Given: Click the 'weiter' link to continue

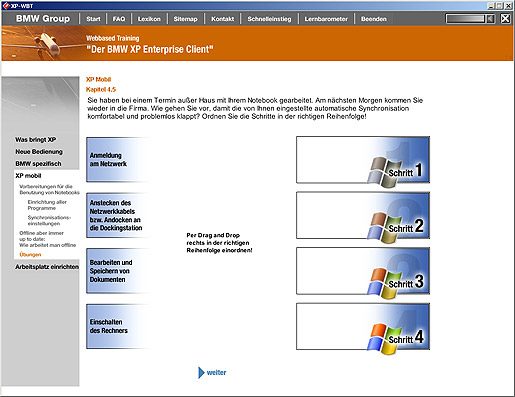Looking at the screenshot, I should coord(216,373).
